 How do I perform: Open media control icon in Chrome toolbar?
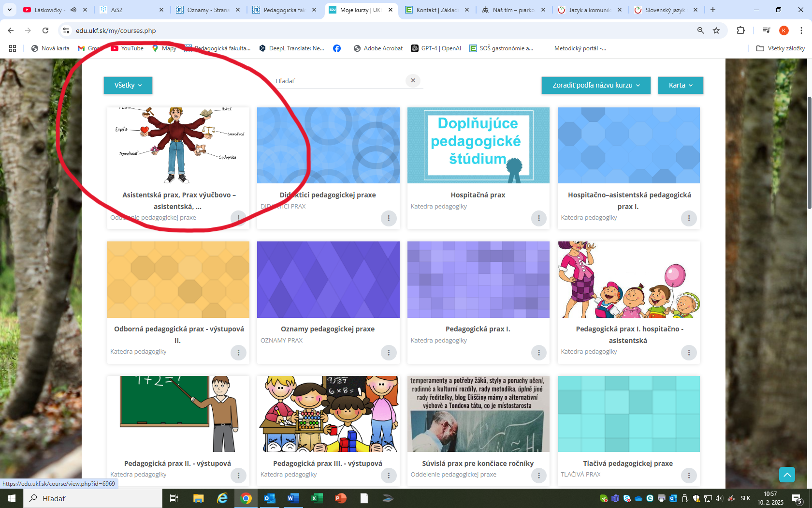click(766, 30)
